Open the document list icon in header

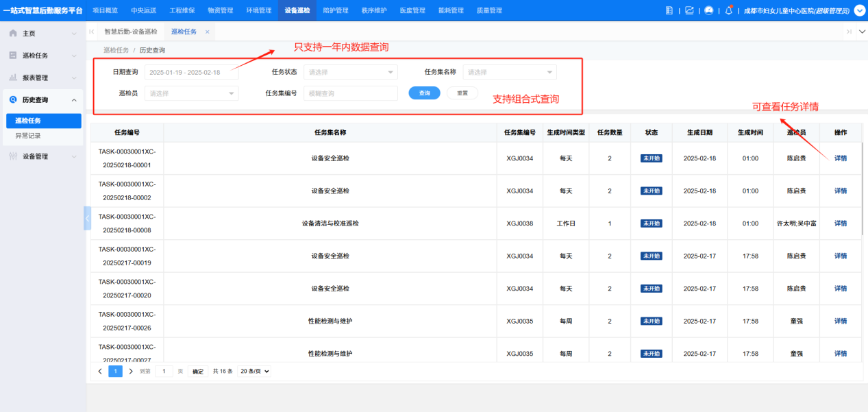669,10
